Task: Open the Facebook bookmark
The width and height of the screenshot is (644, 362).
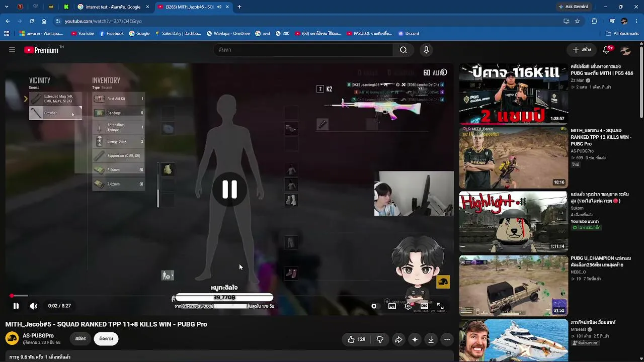Action: pyautogui.click(x=111, y=34)
